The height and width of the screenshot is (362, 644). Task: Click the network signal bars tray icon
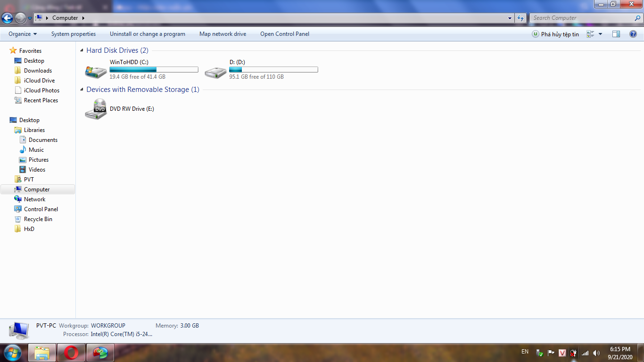[585, 353]
